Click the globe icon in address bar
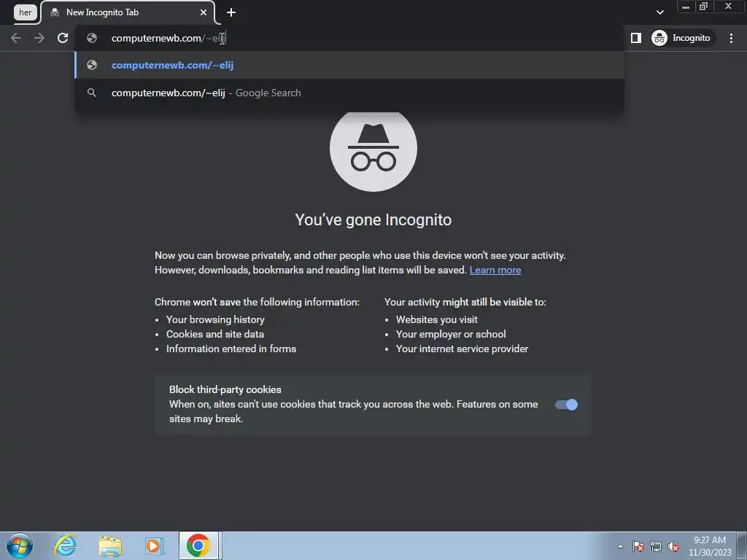The image size is (747, 560). (x=92, y=38)
